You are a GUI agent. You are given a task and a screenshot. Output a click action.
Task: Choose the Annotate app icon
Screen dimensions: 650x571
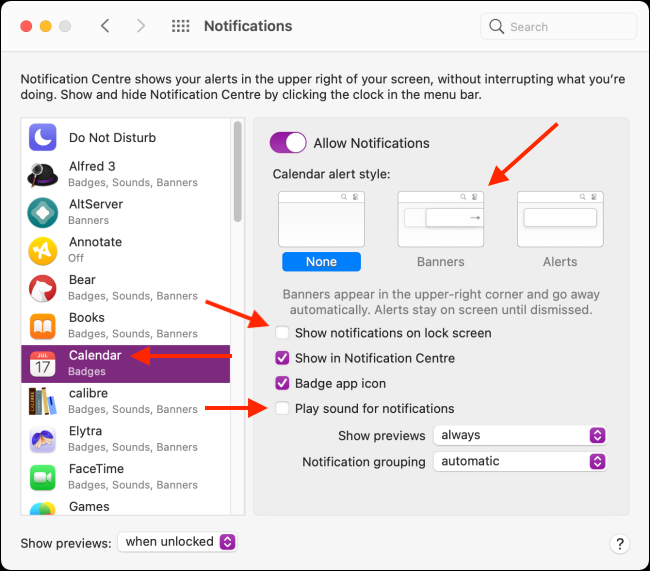[x=42, y=250]
